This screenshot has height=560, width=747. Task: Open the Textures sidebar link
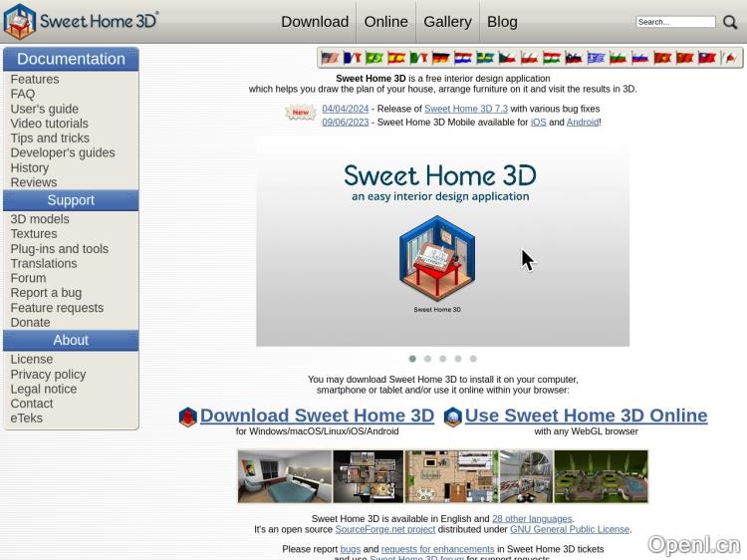coord(34,234)
